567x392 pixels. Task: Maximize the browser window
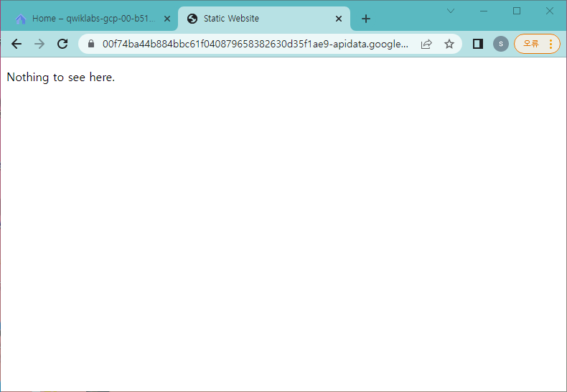click(517, 11)
